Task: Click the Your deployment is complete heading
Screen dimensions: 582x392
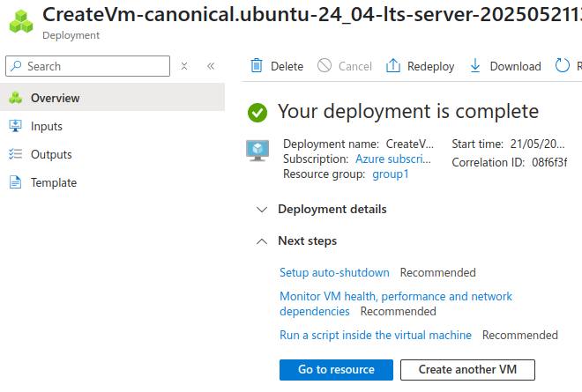Action: pyautogui.click(x=408, y=111)
